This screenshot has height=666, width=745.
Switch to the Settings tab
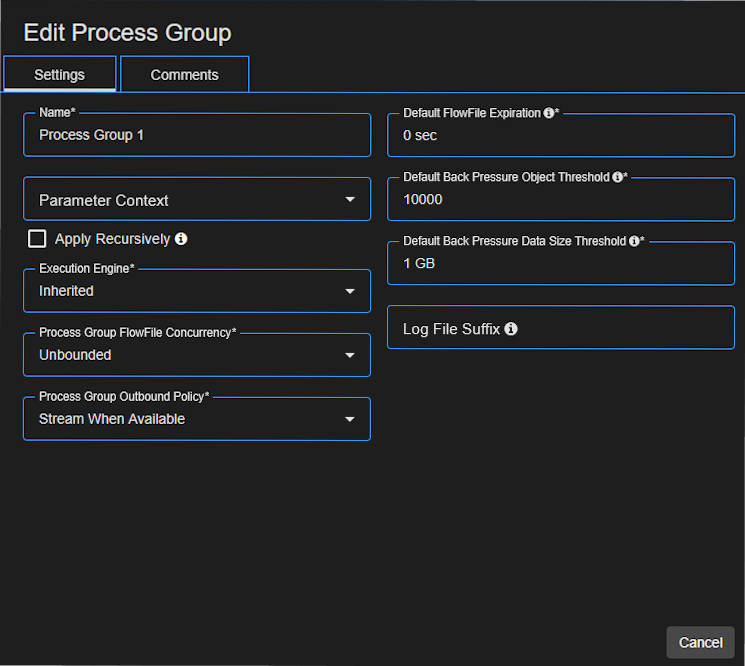click(59, 74)
